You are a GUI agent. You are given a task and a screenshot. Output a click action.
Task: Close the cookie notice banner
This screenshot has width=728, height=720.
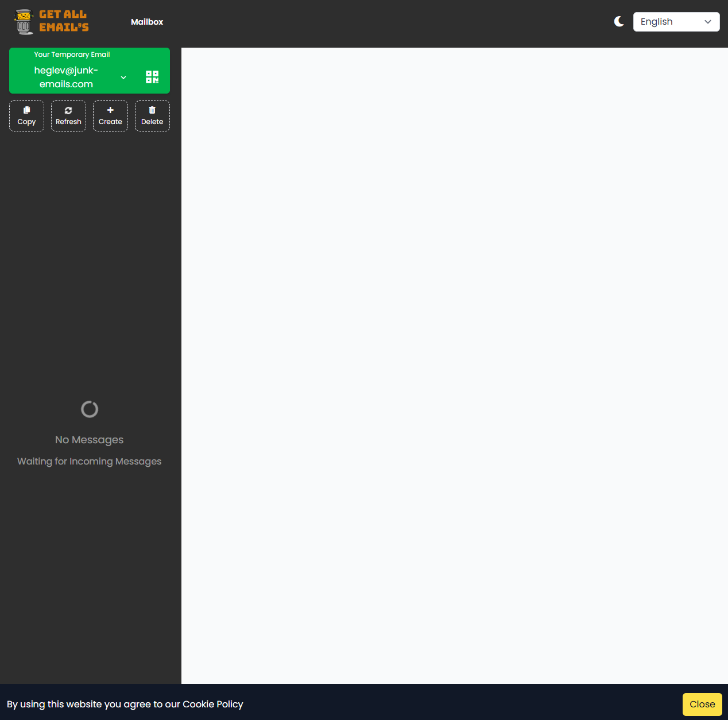[702, 704]
